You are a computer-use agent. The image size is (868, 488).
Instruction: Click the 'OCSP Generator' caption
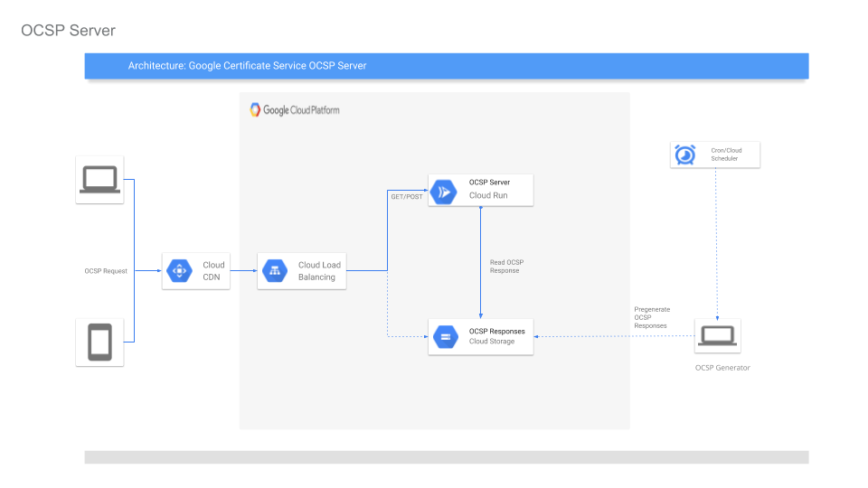coord(722,368)
